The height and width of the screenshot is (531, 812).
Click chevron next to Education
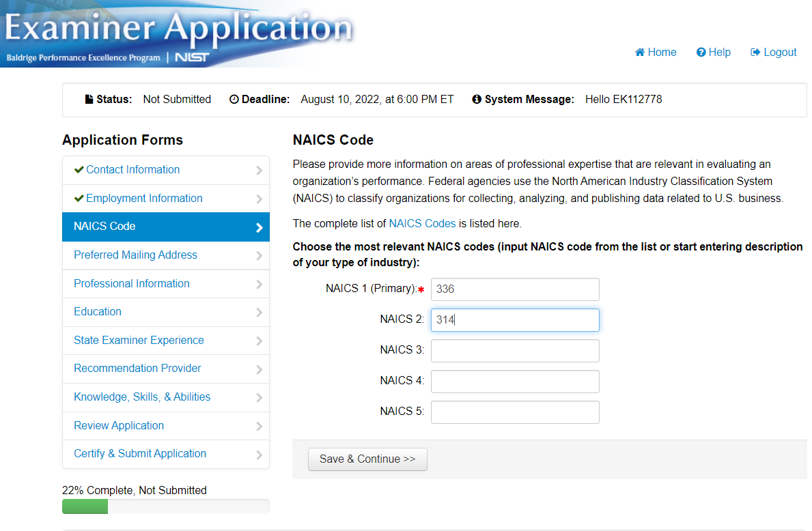259,312
